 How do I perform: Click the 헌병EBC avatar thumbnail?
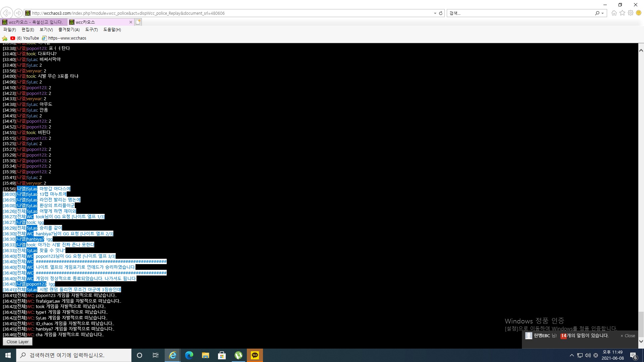tap(529, 336)
